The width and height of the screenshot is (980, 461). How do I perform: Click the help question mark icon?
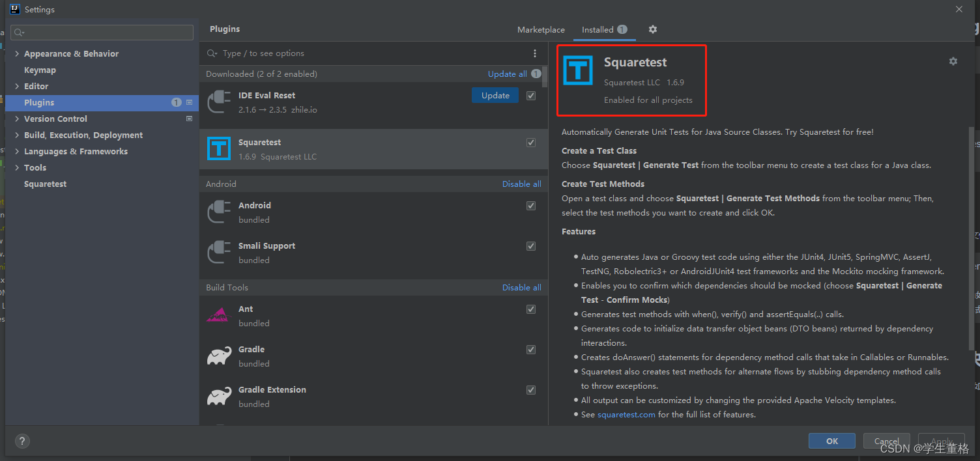pyautogui.click(x=22, y=441)
